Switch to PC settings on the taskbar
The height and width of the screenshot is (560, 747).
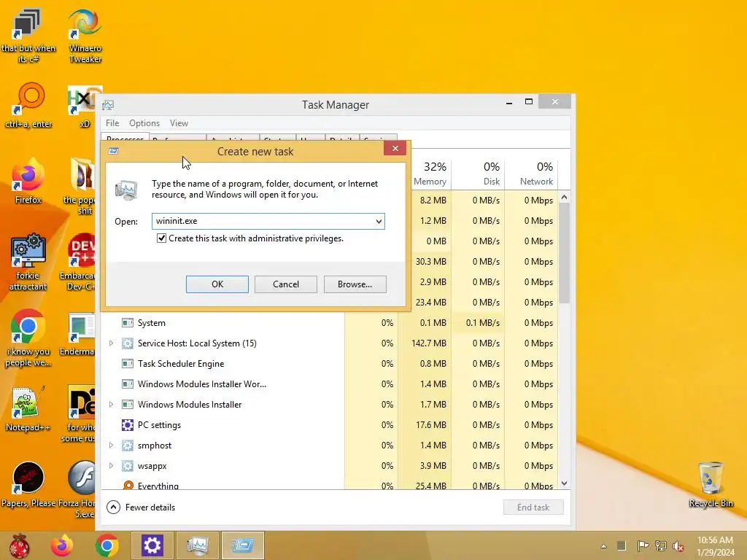(x=152, y=545)
